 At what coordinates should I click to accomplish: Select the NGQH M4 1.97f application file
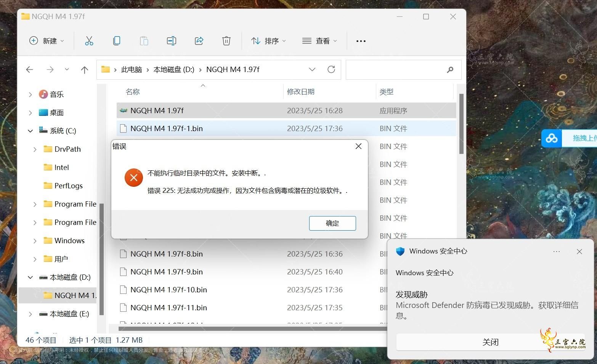pos(286,111)
